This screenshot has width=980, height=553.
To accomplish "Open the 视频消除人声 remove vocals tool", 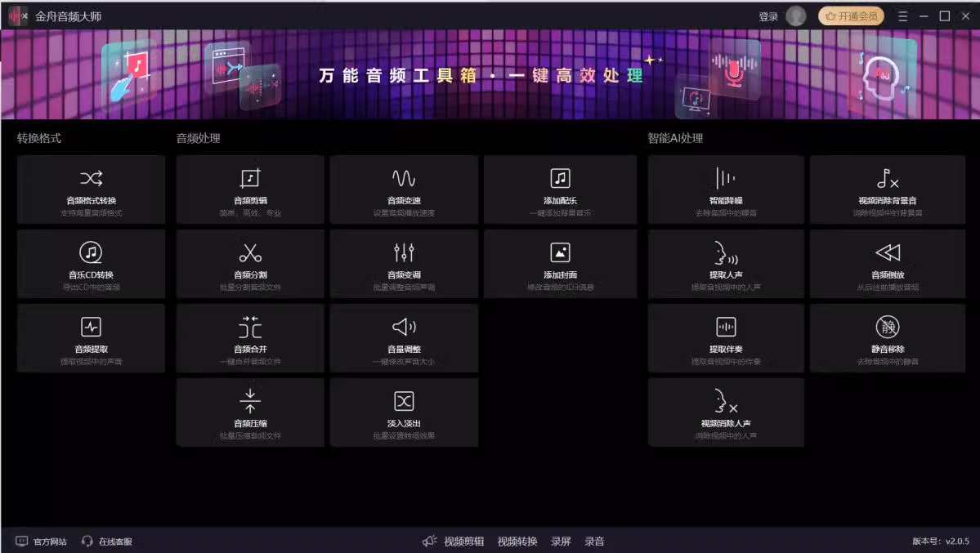I will tap(726, 413).
